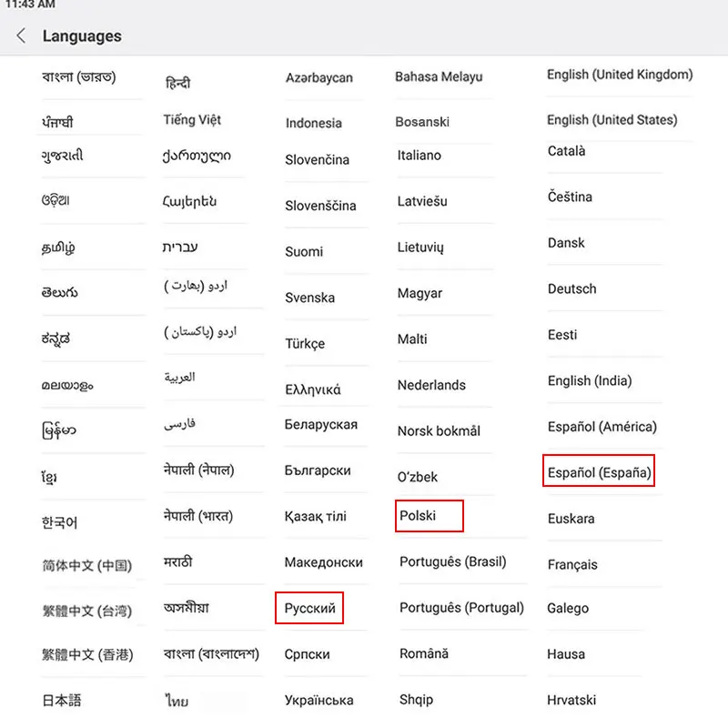Image resolution: width=728 pixels, height=728 pixels.
Task: Tap 简体中文 (中国)
Action: [x=86, y=565]
